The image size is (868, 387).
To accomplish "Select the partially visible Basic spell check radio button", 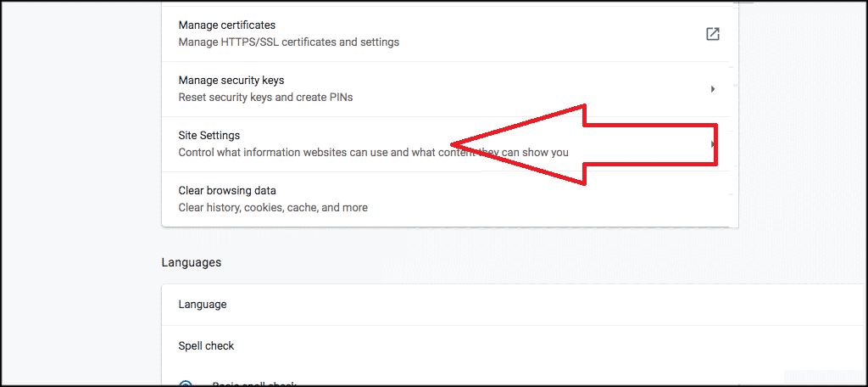I will click(x=186, y=384).
